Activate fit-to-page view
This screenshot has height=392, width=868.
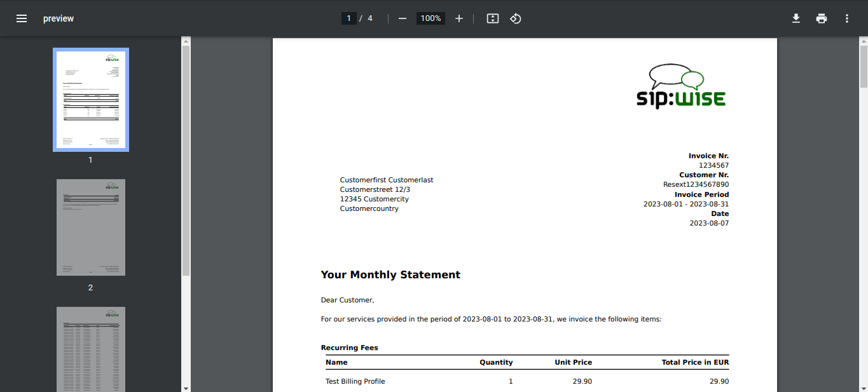492,18
